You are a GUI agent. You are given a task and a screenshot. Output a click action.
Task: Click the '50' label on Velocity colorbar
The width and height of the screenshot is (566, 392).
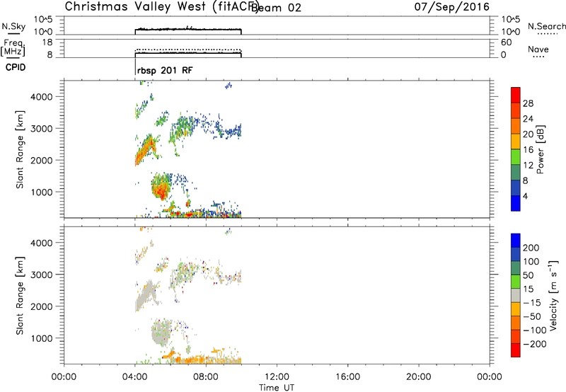(528, 275)
